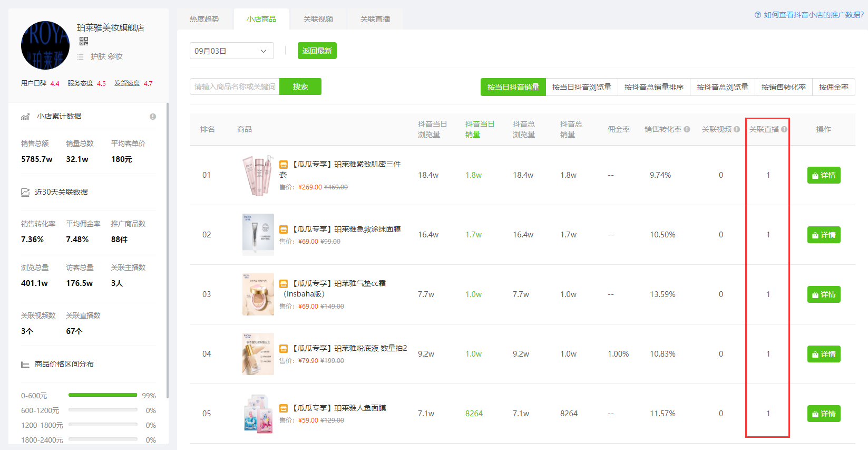Open thumbnail of 粉底液 数量拍2 product
The image size is (868, 450).
258,354
